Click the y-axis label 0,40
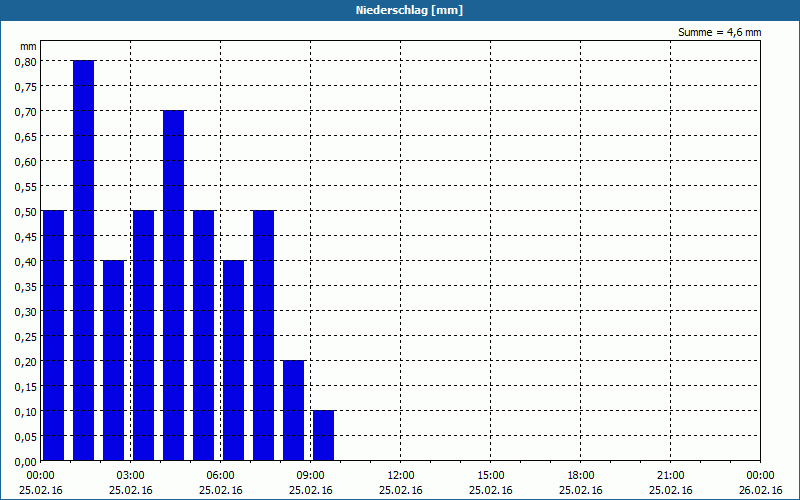Screen dimensions: 800x500 click(26, 262)
